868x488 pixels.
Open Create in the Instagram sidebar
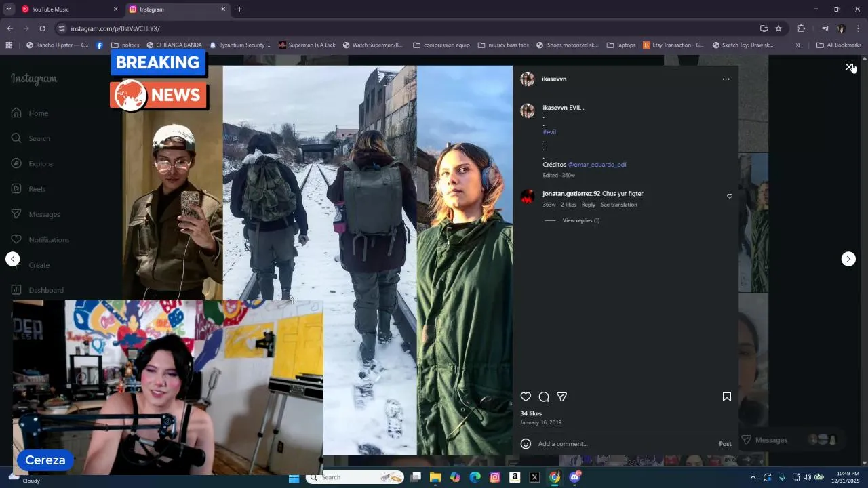(31, 265)
